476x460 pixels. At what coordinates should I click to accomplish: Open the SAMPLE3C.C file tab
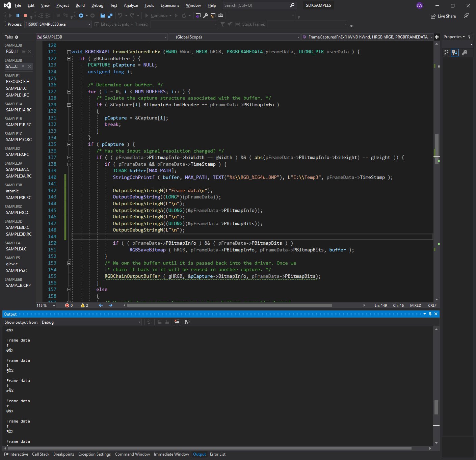tap(18, 213)
